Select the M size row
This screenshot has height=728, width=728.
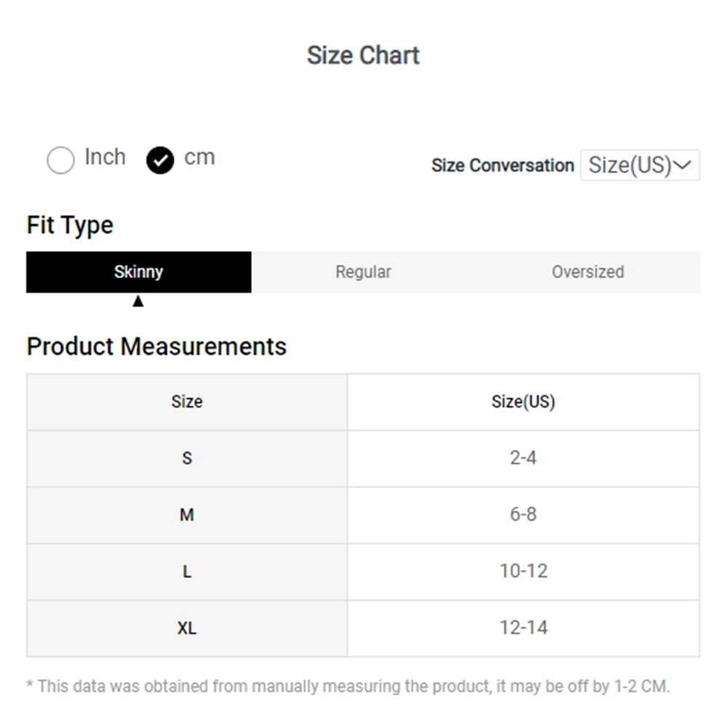363,515
